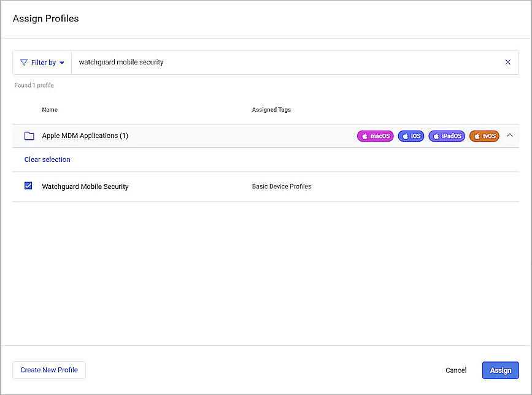Click the Name column header
This screenshot has height=395, width=532.
click(49, 109)
